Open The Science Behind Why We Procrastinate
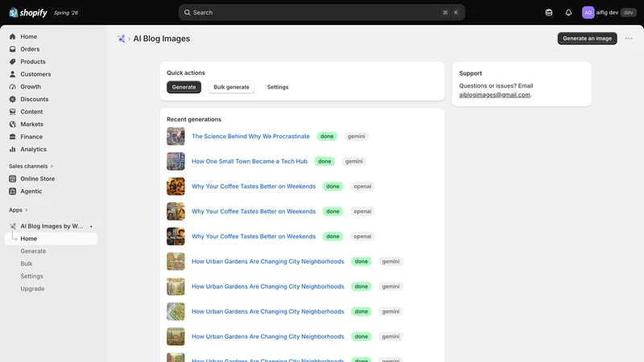Screen dimensions: 644x362 [250, 136]
